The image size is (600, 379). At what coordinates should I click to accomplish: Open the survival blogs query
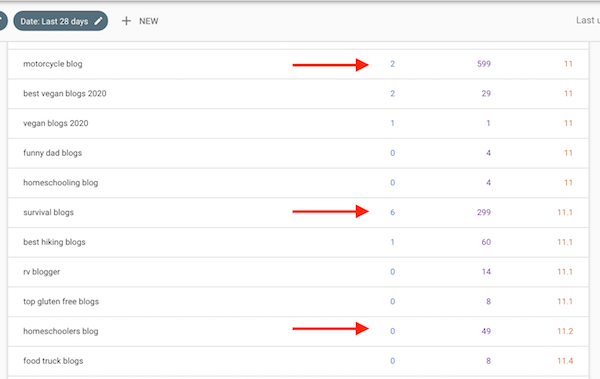(48, 212)
